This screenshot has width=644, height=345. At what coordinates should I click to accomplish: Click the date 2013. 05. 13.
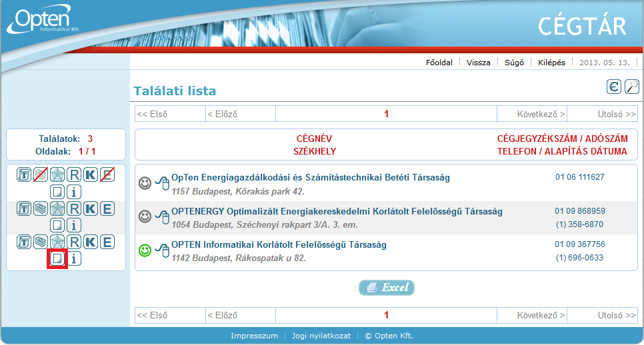click(605, 63)
